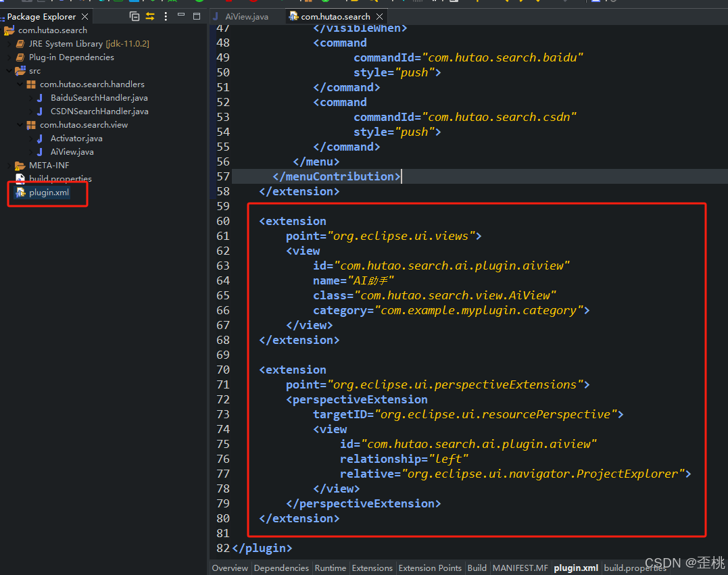Select the plugin.xml bottom editor tab
The width and height of the screenshot is (728, 575).
click(x=576, y=568)
